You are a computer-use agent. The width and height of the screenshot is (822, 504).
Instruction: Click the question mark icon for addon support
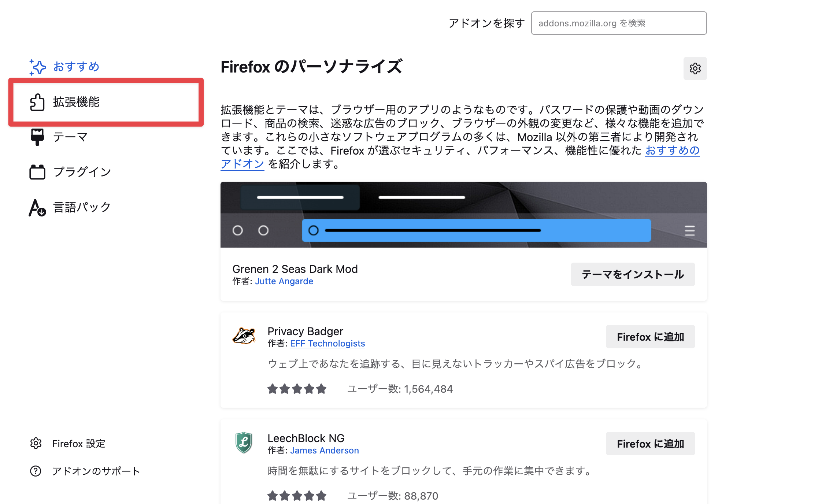tap(36, 471)
